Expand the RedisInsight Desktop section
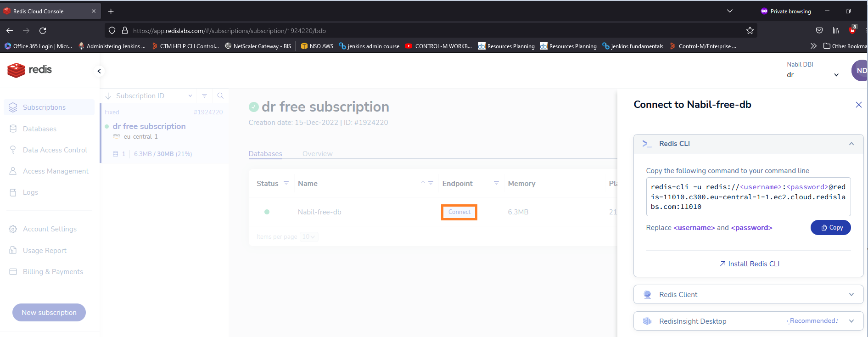Image resolution: width=868 pixels, height=337 pixels. pyautogui.click(x=851, y=321)
